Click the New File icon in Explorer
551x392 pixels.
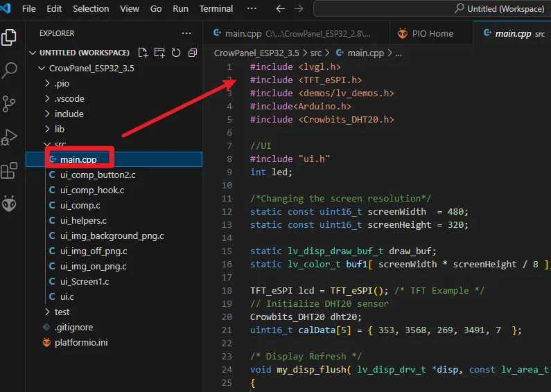[143, 53]
